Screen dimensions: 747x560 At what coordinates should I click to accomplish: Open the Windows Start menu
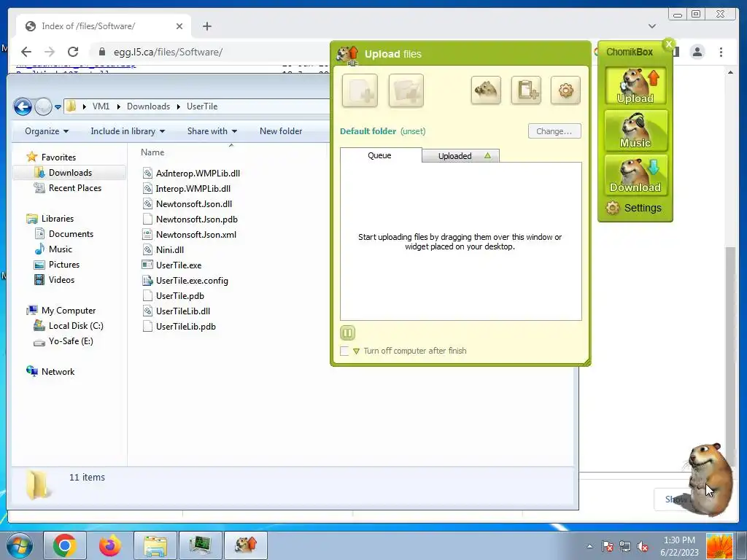pos(19,545)
